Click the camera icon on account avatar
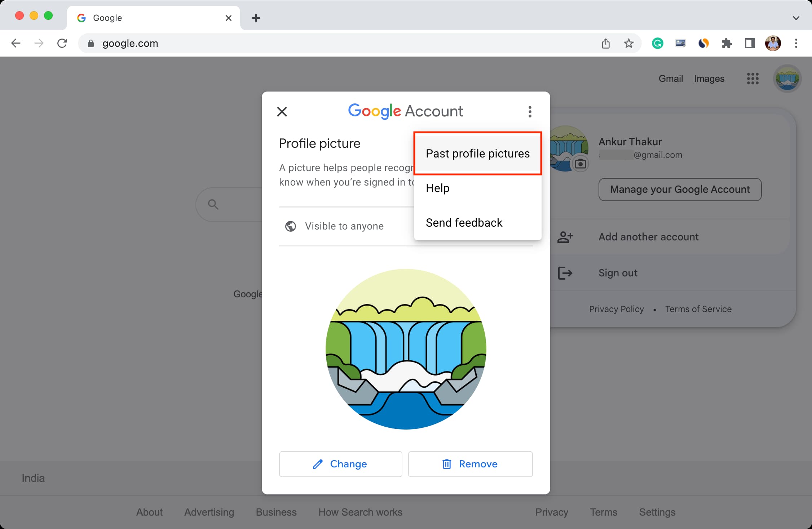This screenshot has height=529, width=812. 580,164
